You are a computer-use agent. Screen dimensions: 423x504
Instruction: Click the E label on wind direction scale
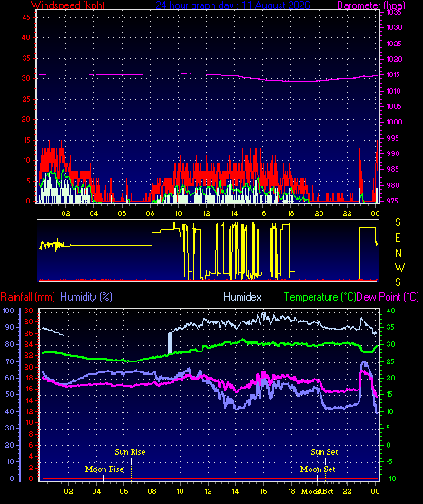398,238
